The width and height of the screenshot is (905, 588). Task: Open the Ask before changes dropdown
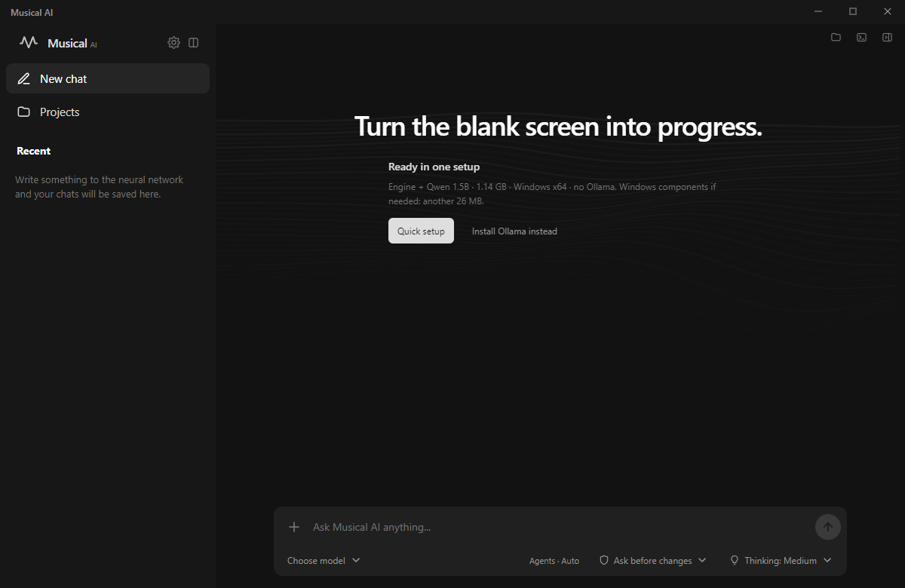coord(652,560)
